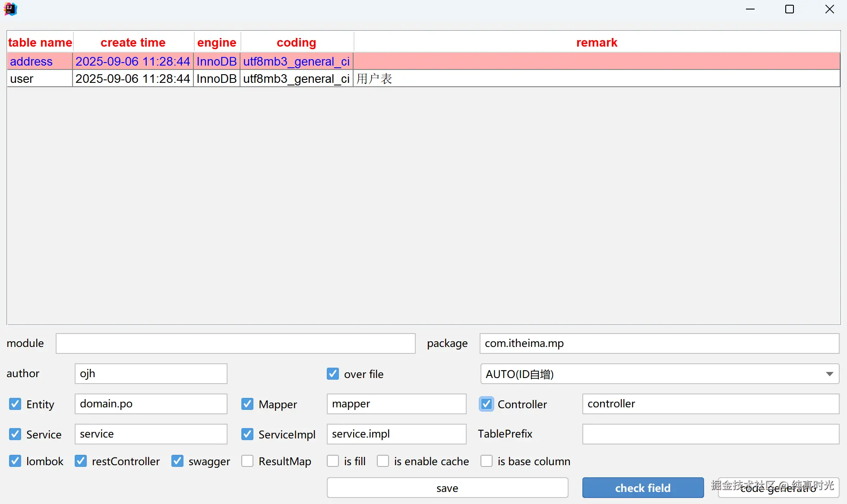This screenshot has width=847, height=504.
Task: Turn off the swagger checkbox
Action: [x=177, y=461]
